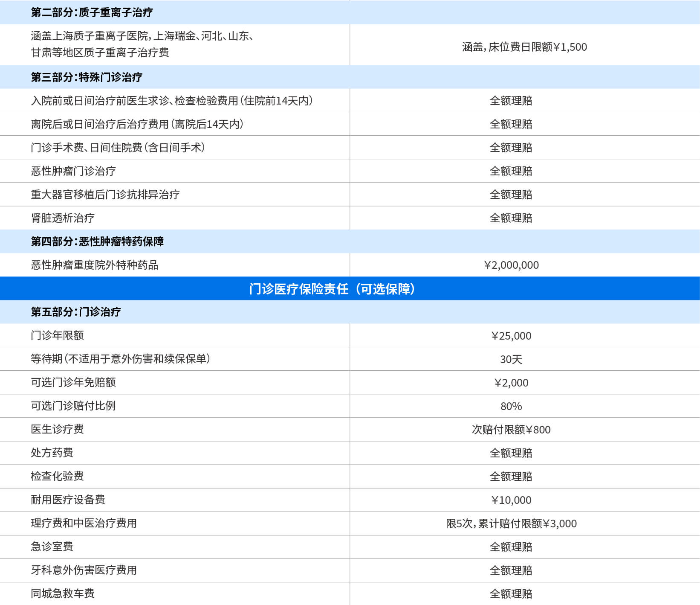Click 全额理赔 in the 肾脏透析治疗 row
Screen dimensions: 700x605
(511, 218)
